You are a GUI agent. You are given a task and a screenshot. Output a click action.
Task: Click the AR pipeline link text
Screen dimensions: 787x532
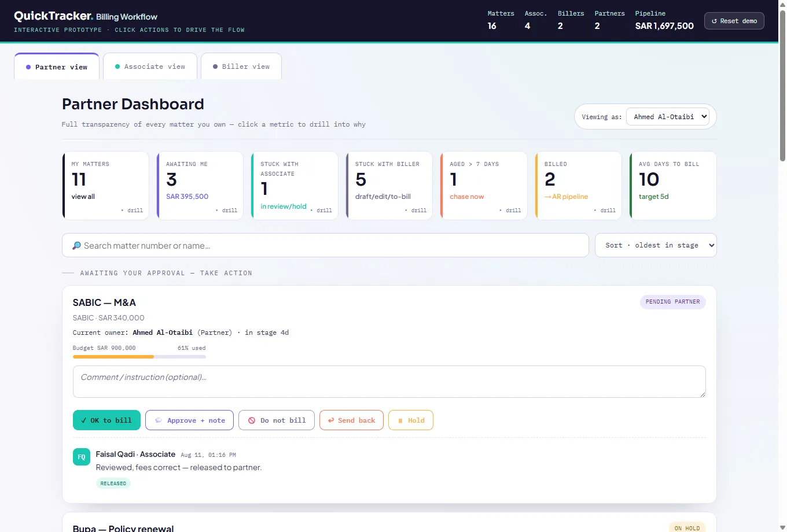567,197
